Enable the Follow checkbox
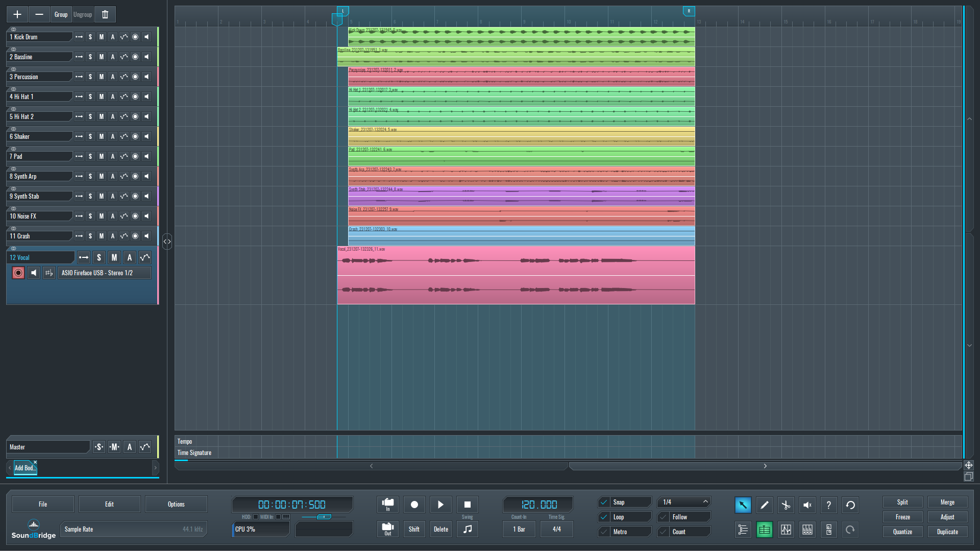The height and width of the screenshot is (551, 980). 663,517
